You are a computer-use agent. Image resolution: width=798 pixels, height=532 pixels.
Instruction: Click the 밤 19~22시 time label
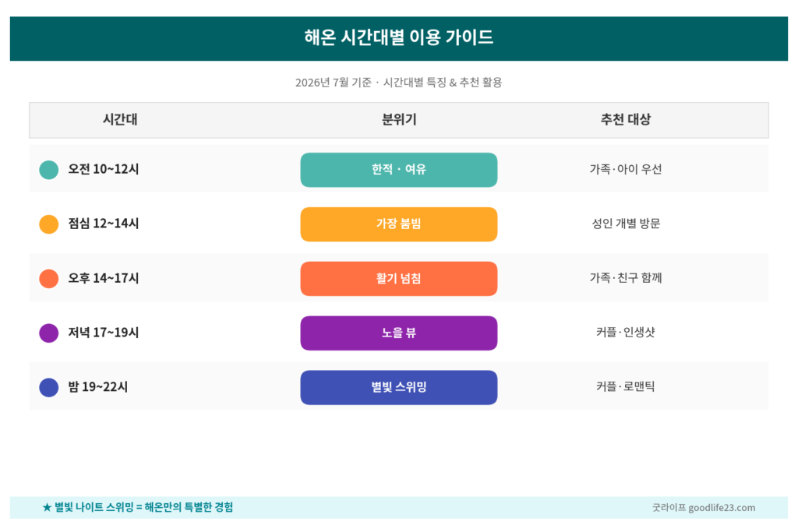tap(97, 387)
